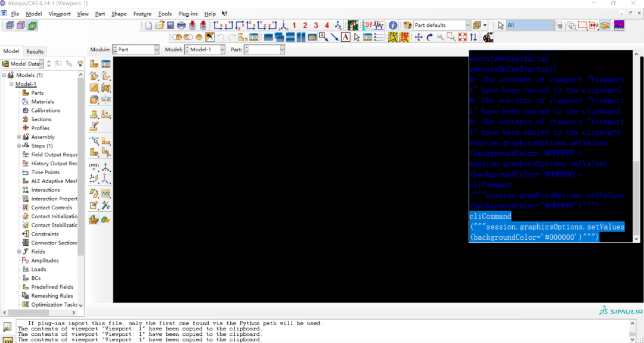Open the Viewport menu
Viewport: 644px width, 343px height.
60,14
